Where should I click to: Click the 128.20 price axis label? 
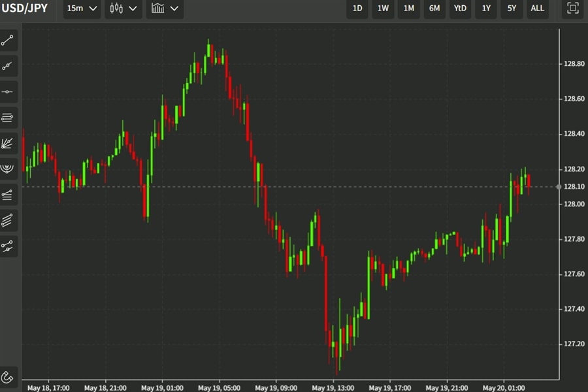tap(574, 169)
